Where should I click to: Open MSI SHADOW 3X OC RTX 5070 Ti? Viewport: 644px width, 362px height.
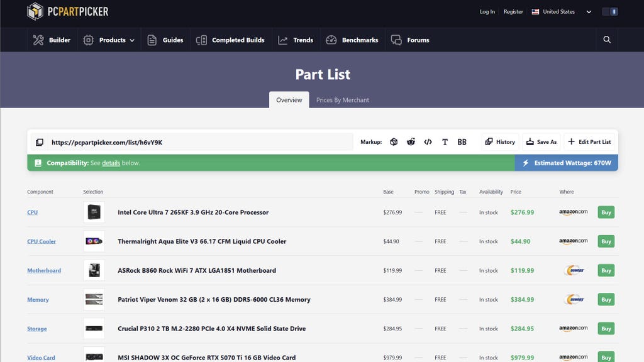206,358
